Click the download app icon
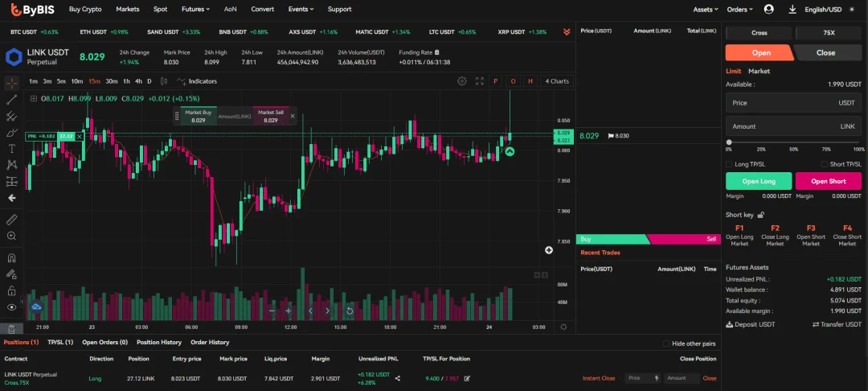The image size is (868, 391). click(x=792, y=10)
